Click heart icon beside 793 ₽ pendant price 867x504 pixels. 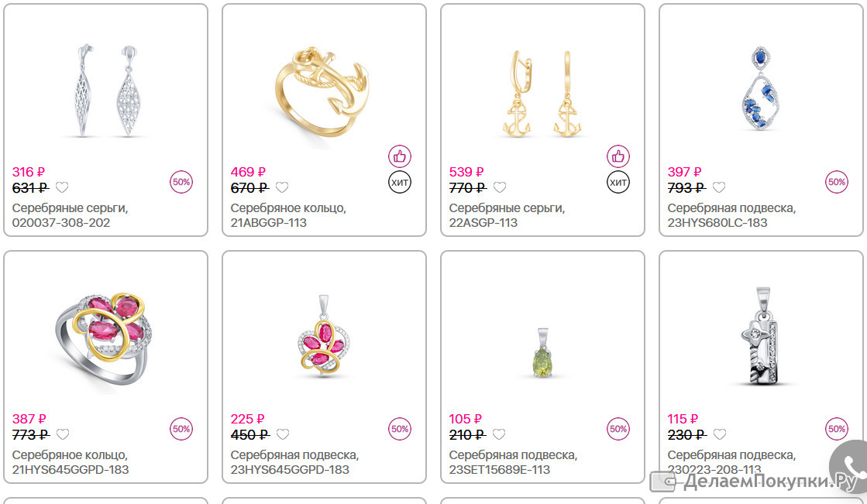(x=719, y=187)
